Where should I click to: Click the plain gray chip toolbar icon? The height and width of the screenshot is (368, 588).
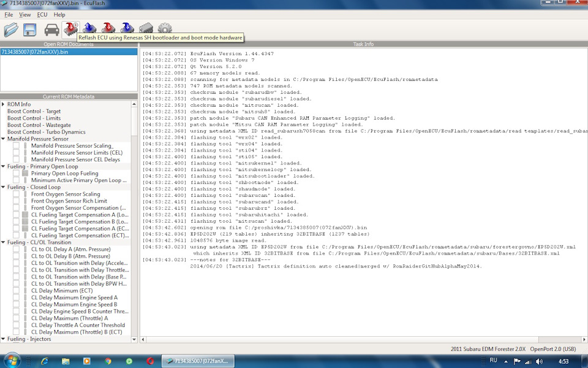pyautogui.click(x=146, y=28)
